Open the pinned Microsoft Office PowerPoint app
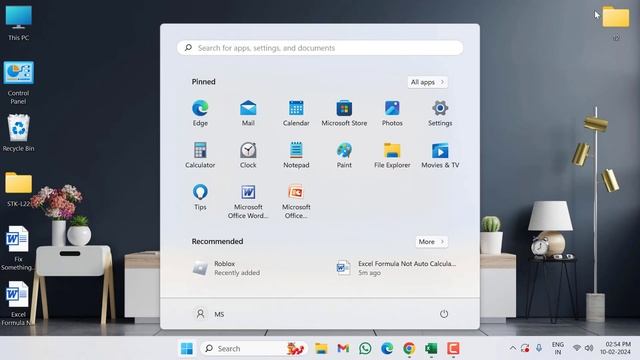640x360 pixels. pos(296,201)
